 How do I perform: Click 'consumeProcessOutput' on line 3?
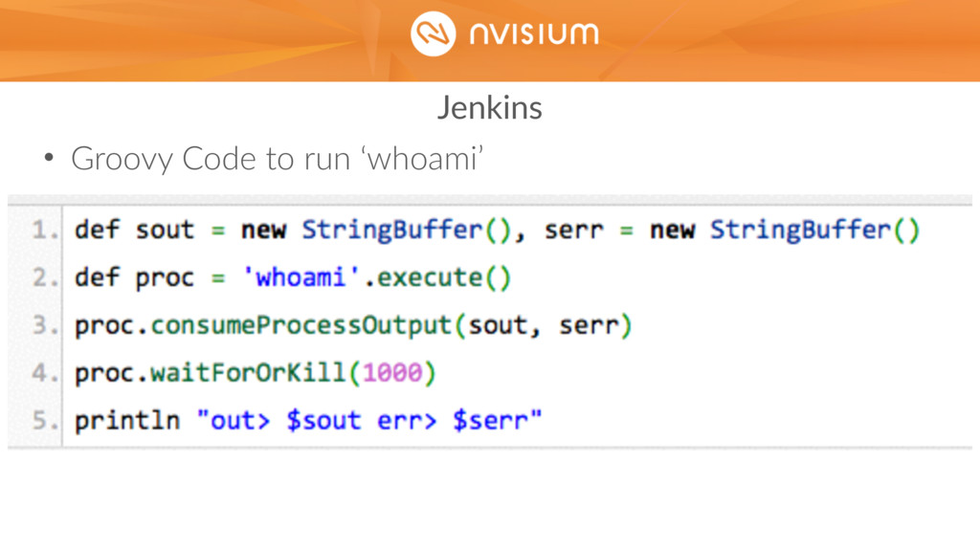pyautogui.click(x=301, y=326)
